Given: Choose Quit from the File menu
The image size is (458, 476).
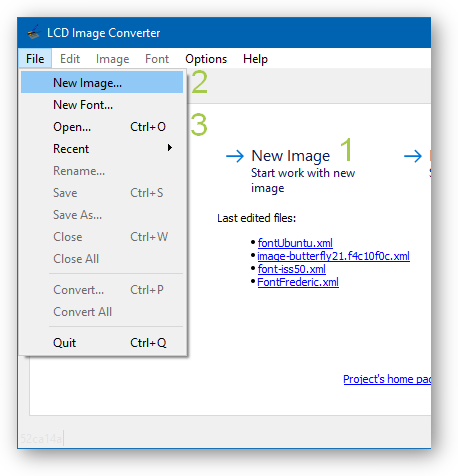Looking at the screenshot, I should [102, 343].
